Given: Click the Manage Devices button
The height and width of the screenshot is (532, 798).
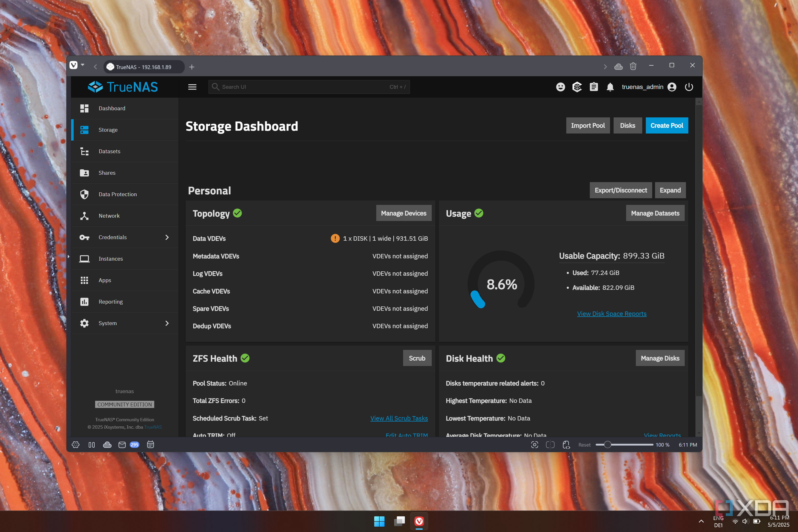Looking at the screenshot, I should [x=403, y=213].
